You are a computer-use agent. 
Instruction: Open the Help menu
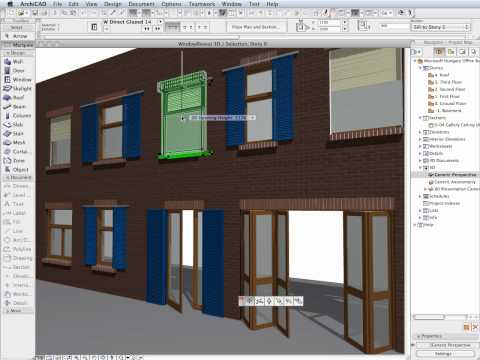[x=272, y=4]
